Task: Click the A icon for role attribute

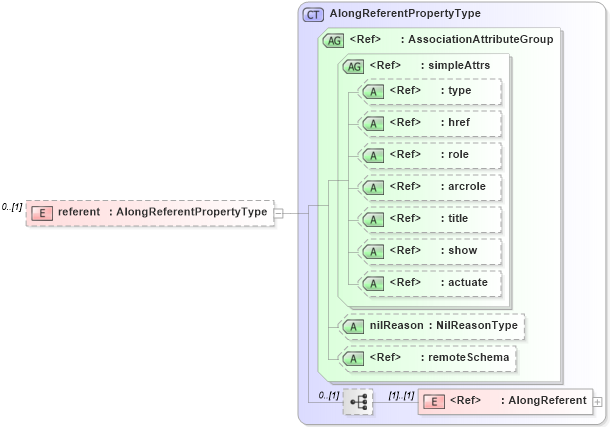Action: (373, 156)
